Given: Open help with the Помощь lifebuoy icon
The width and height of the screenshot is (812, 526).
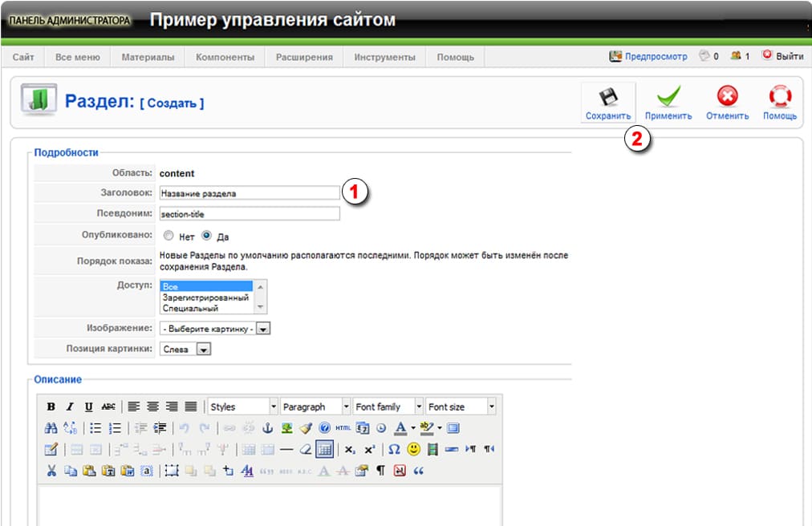Looking at the screenshot, I should (779, 98).
